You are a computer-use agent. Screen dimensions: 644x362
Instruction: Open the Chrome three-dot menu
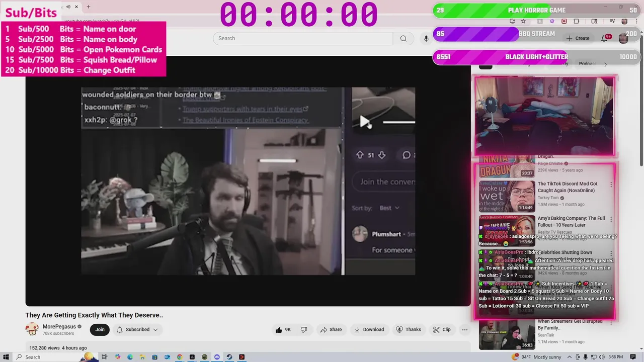(x=636, y=21)
